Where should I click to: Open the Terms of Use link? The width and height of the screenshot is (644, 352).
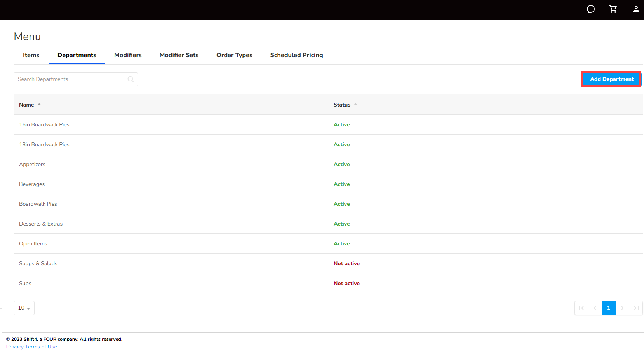(41, 347)
